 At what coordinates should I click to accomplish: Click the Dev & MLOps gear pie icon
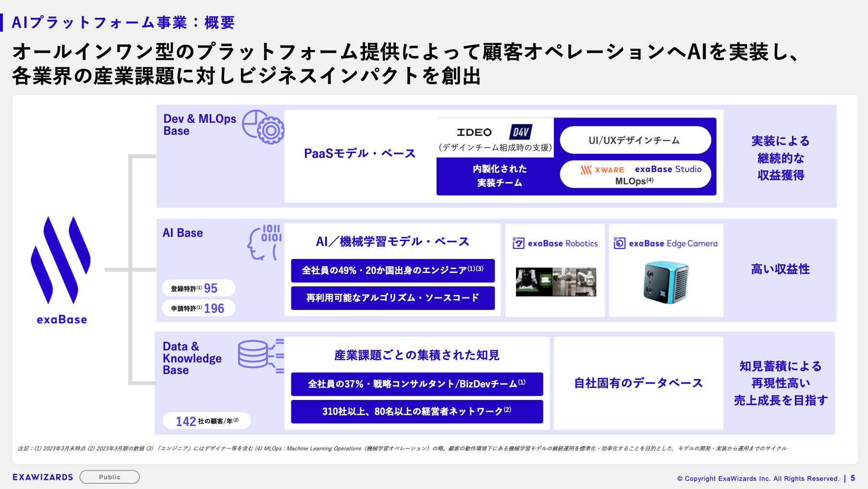pyautogui.click(x=263, y=127)
